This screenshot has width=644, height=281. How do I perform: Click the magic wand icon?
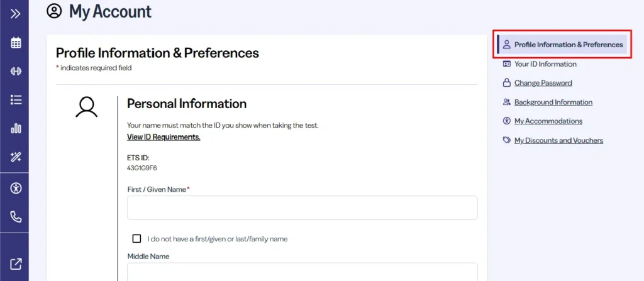click(x=16, y=157)
